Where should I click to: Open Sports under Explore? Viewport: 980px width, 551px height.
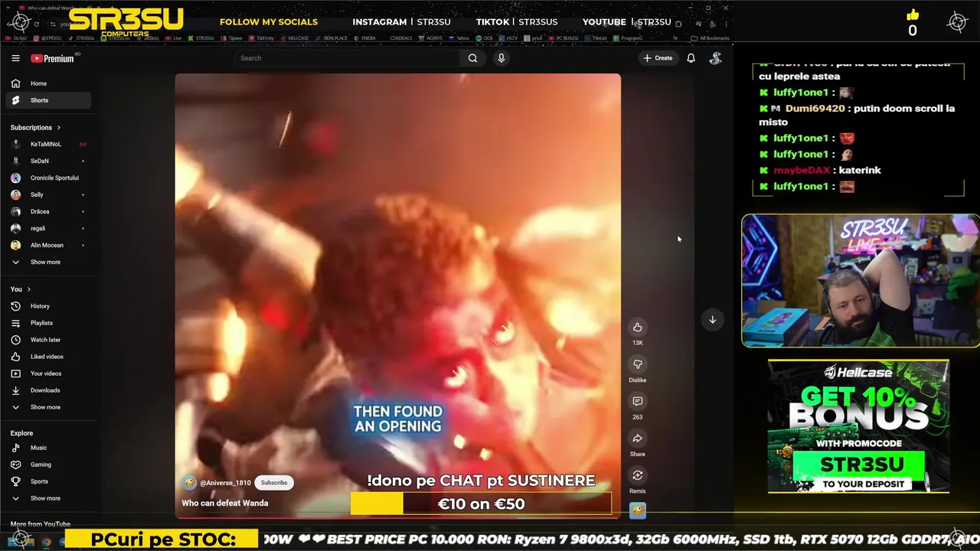coord(49,481)
